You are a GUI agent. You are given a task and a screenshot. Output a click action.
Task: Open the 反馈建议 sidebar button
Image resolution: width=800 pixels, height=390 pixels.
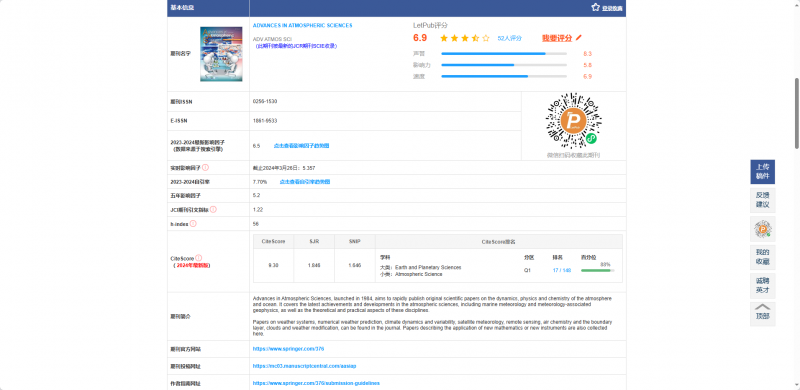click(763, 200)
